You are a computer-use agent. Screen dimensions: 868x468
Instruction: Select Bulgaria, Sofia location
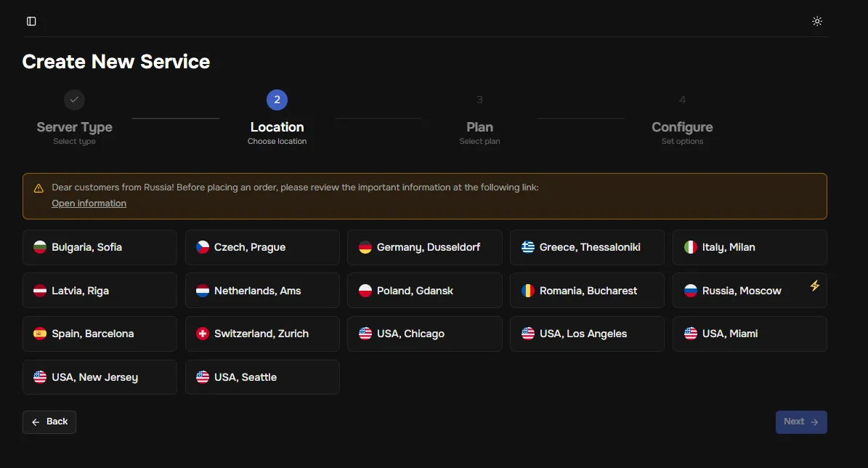pos(100,247)
